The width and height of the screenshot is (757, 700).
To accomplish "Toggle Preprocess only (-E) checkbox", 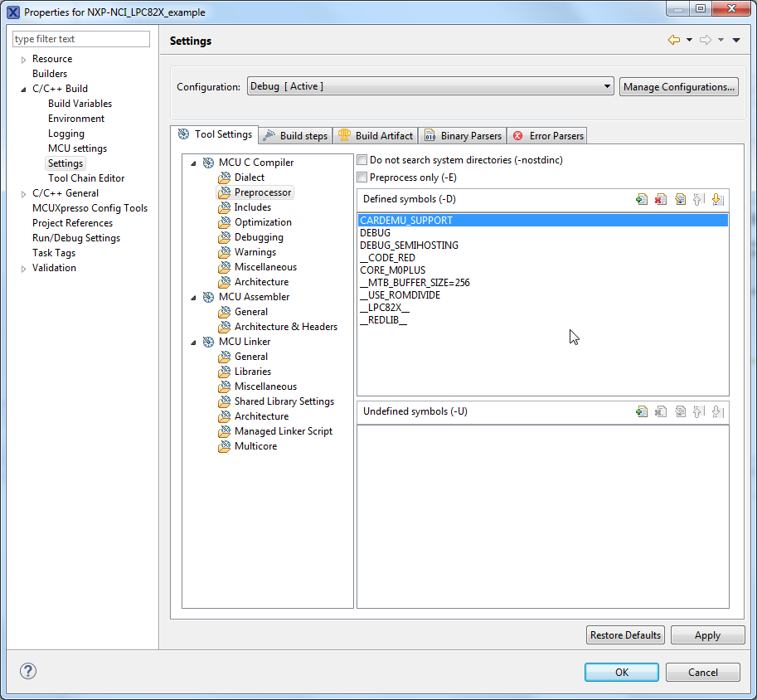I will pyautogui.click(x=362, y=177).
